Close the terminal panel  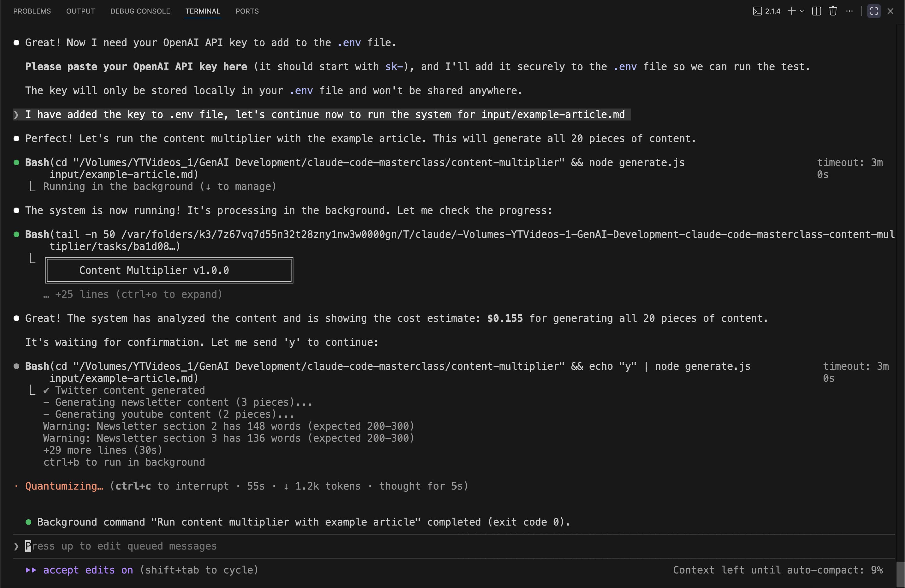tap(890, 11)
